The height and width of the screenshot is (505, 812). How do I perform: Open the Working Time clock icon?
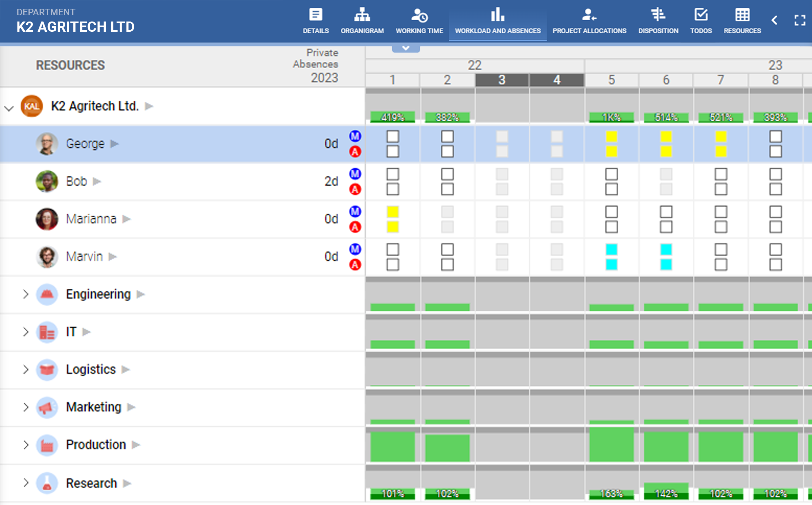tap(419, 15)
